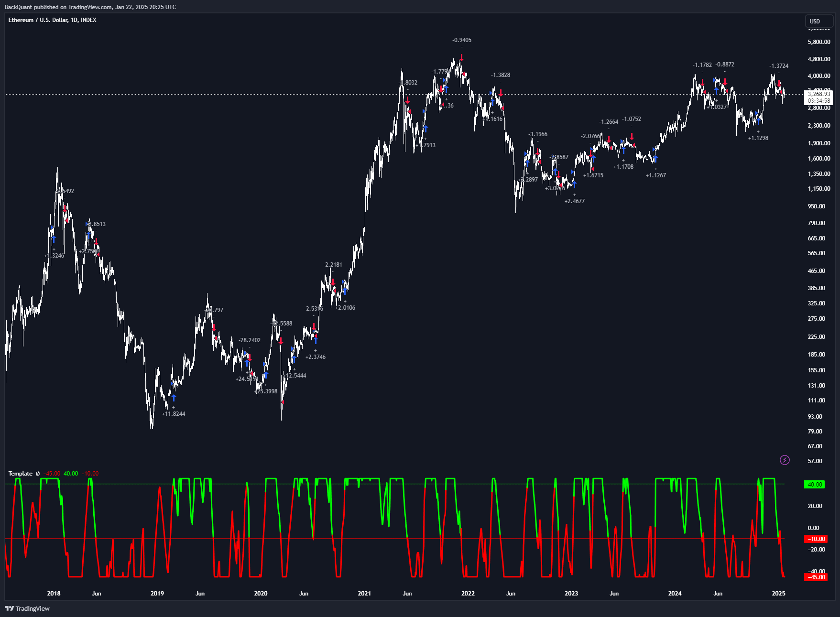Click the 2021 label on time axis

tap(364, 594)
